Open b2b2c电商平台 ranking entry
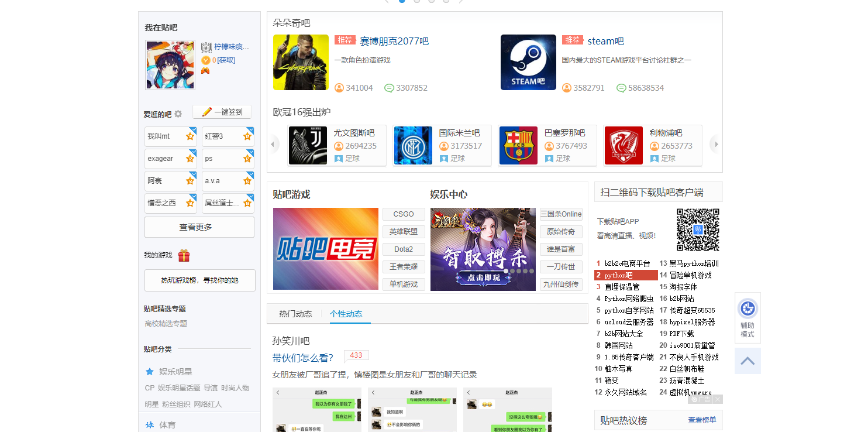Image resolution: width=868 pixels, height=432 pixels. 627,263
